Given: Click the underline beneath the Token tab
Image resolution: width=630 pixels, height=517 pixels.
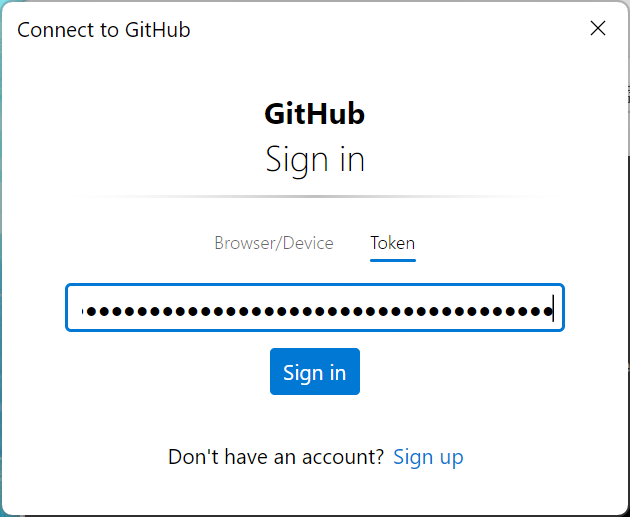Looking at the screenshot, I should [392, 260].
